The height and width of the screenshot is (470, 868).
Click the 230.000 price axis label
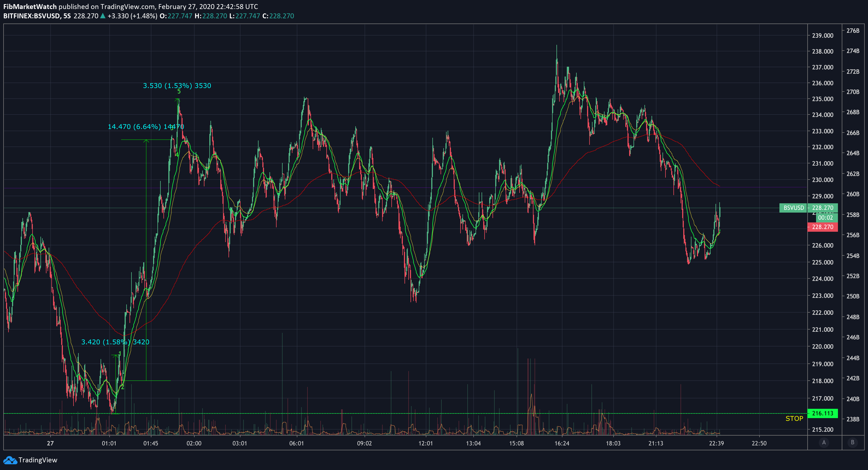tap(823, 180)
